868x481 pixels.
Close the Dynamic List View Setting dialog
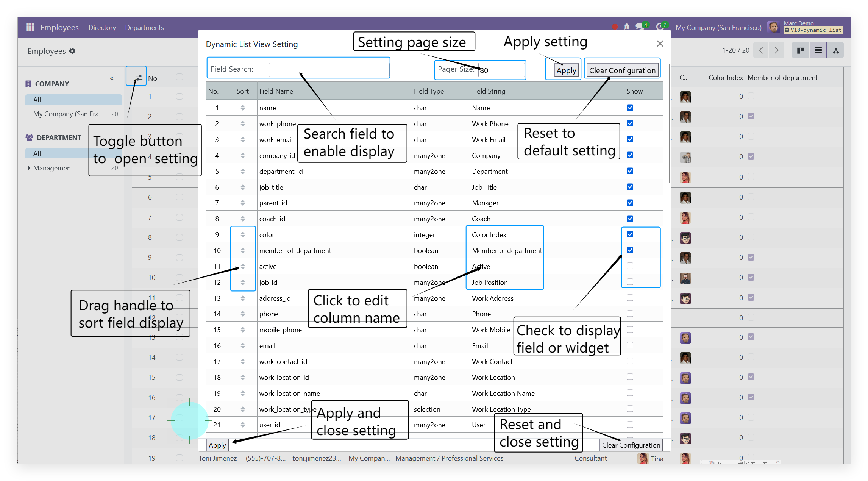(660, 44)
